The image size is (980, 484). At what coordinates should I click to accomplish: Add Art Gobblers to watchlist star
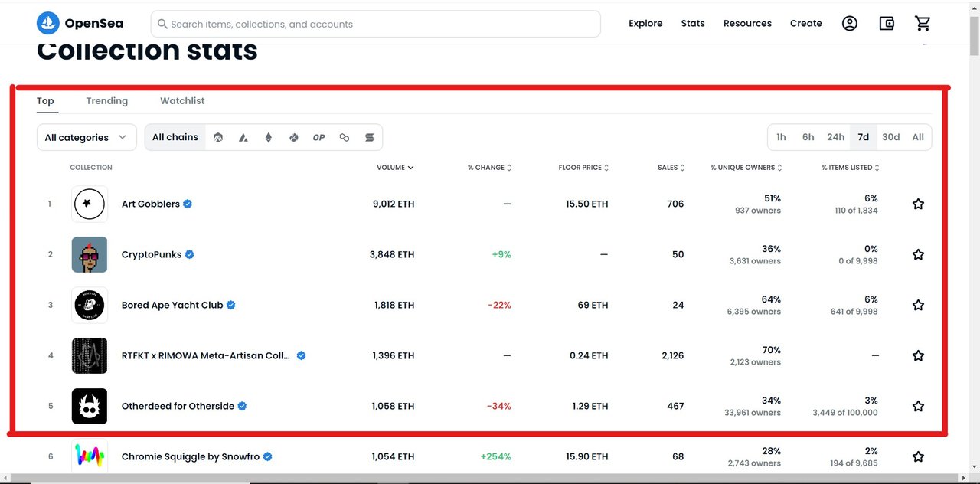(918, 204)
